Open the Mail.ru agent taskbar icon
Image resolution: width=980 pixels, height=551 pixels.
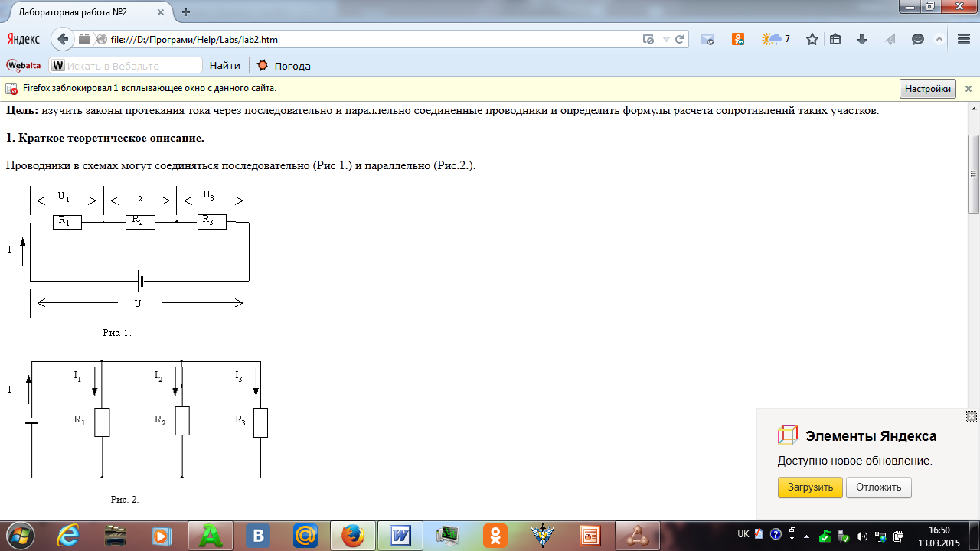pos(305,536)
